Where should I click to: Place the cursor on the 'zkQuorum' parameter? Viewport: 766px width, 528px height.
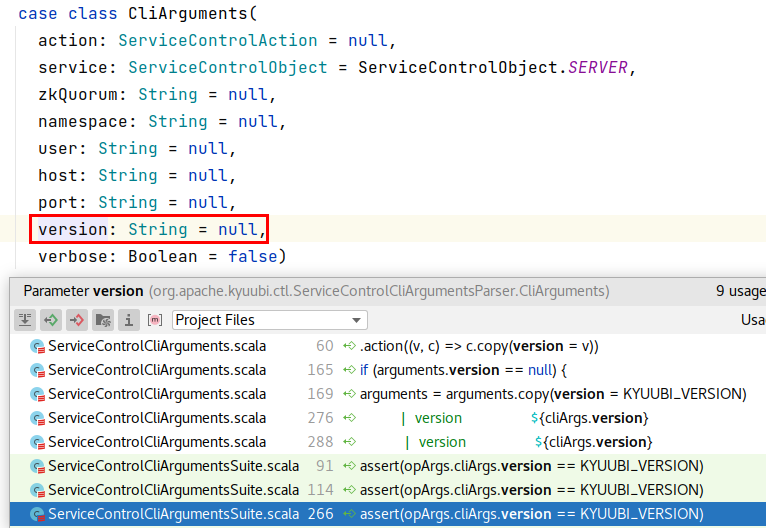point(78,94)
